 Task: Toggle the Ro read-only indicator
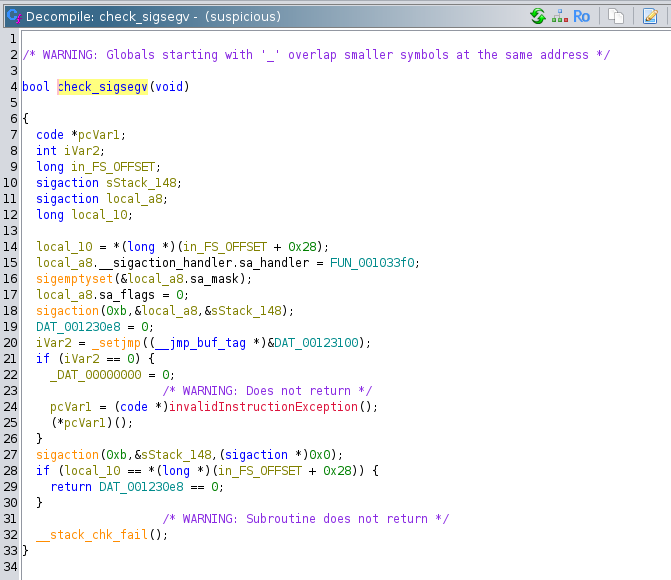pyautogui.click(x=582, y=16)
